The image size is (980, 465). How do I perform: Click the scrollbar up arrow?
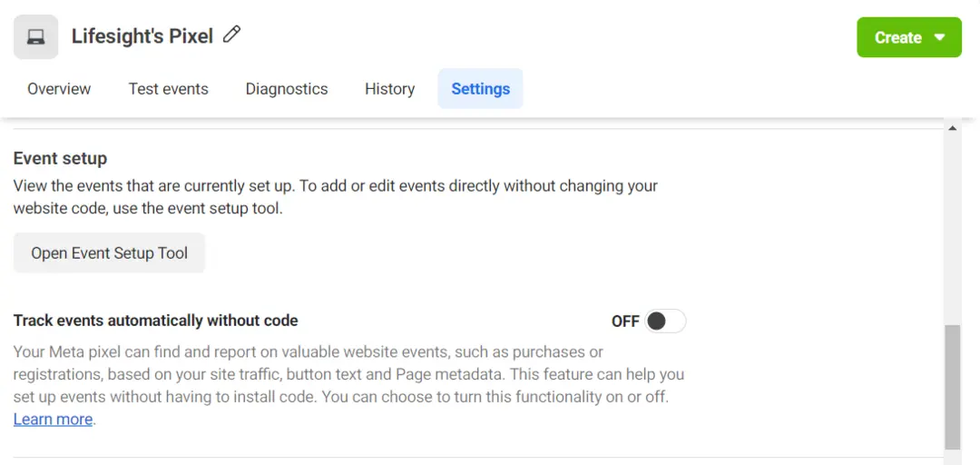pos(952,128)
